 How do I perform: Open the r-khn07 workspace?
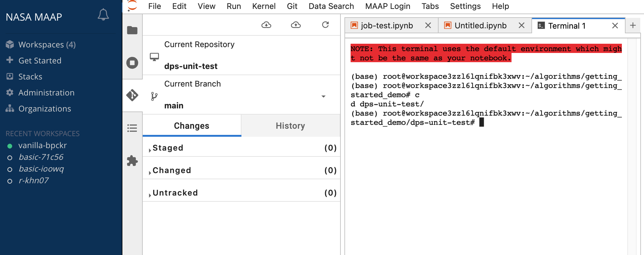34,180
